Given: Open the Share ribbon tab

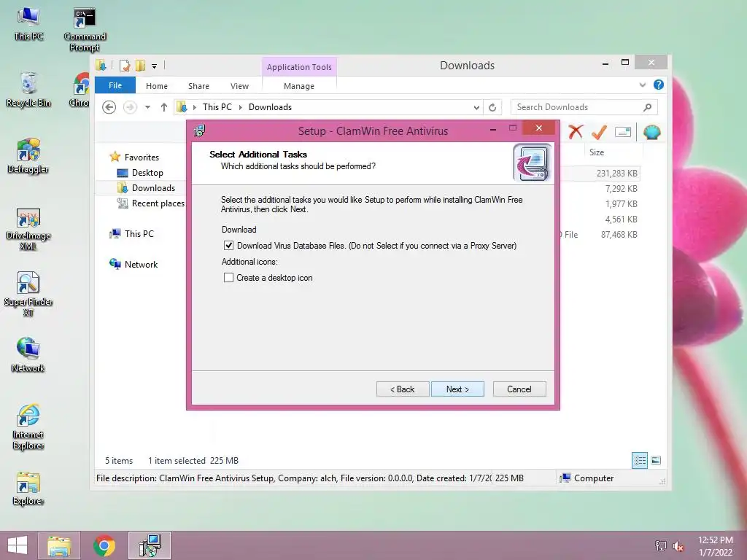Looking at the screenshot, I should tap(198, 86).
